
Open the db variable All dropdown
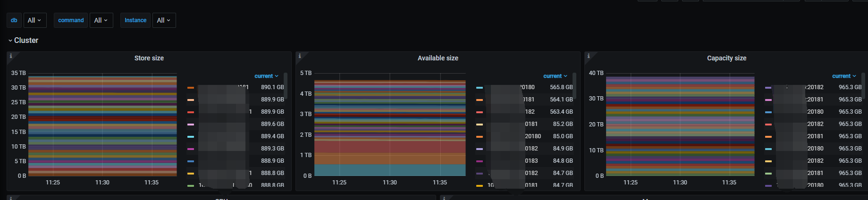(35, 20)
